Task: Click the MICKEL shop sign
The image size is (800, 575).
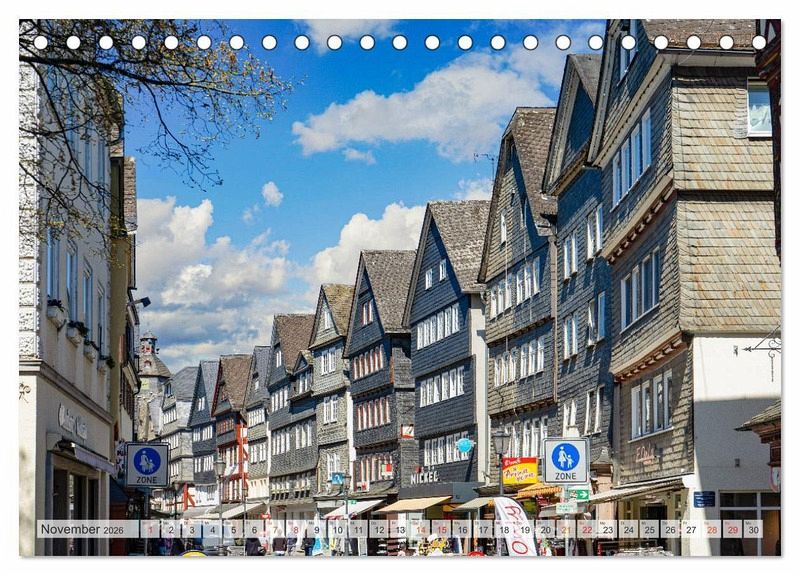Action: [424, 478]
